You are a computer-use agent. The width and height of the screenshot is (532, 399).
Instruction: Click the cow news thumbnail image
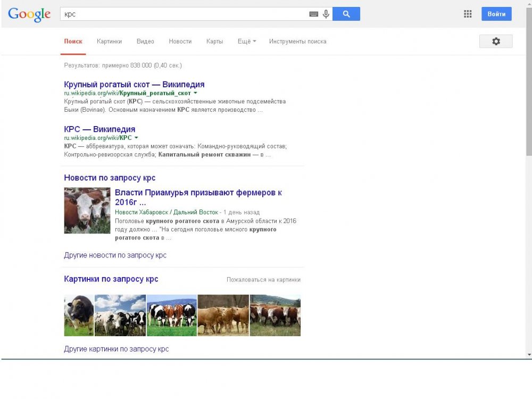(x=87, y=210)
